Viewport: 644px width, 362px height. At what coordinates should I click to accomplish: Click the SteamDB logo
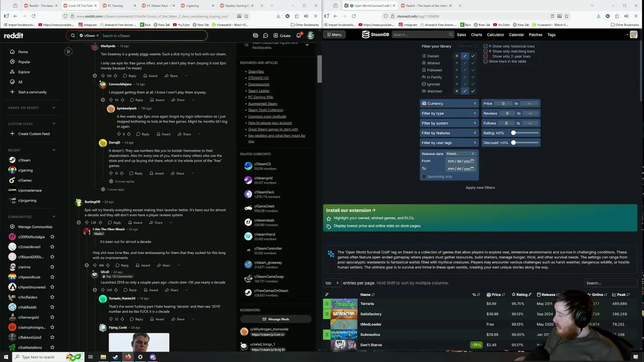pyautogui.click(x=376, y=35)
